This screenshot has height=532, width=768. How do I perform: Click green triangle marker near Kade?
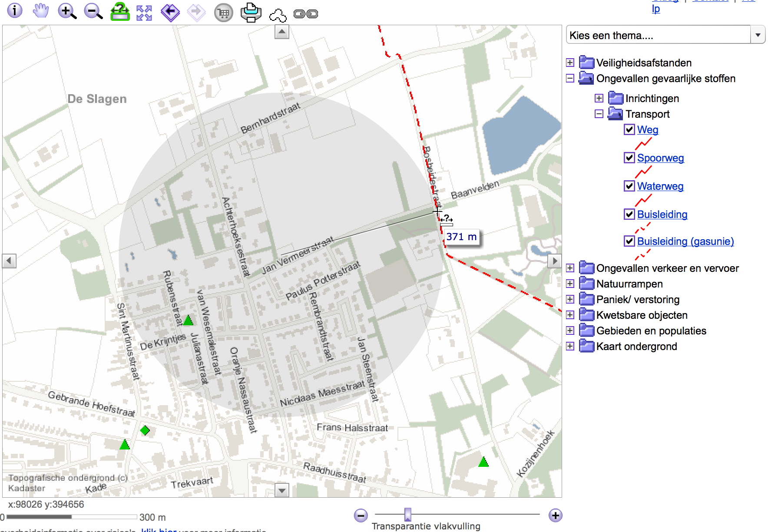coord(125,444)
